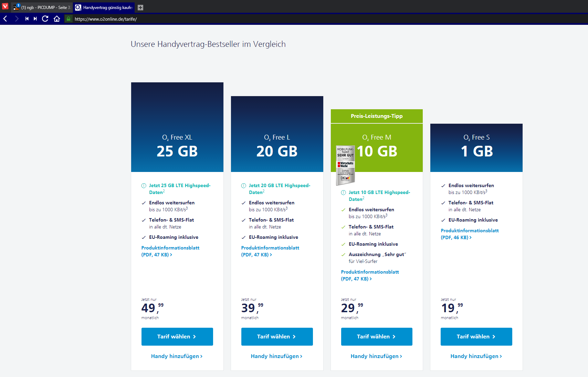Click the 49,99 monthly price
The image size is (588, 377).
pos(153,308)
